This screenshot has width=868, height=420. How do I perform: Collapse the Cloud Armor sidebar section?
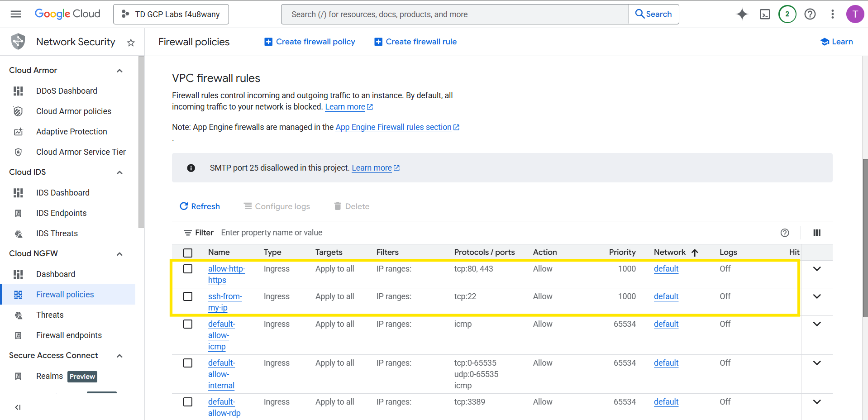coord(119,71)
